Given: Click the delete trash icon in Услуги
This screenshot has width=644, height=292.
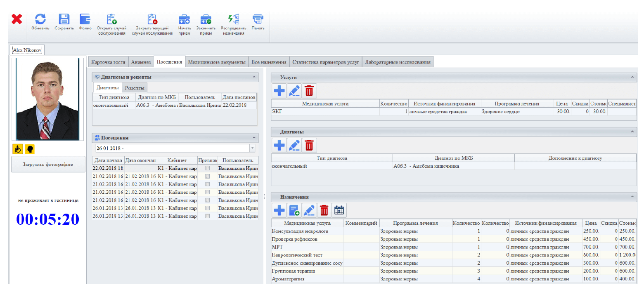Looking at the screenshot, I should tap(309, 90).
